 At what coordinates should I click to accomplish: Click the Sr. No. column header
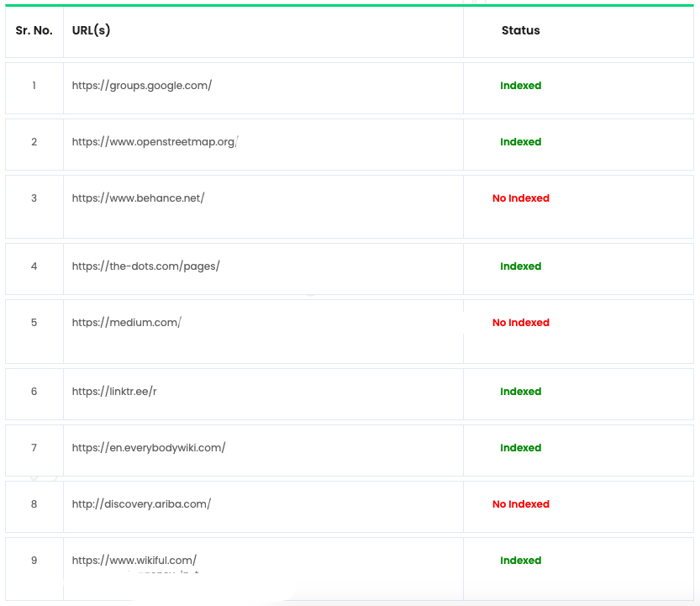point(34,30)
